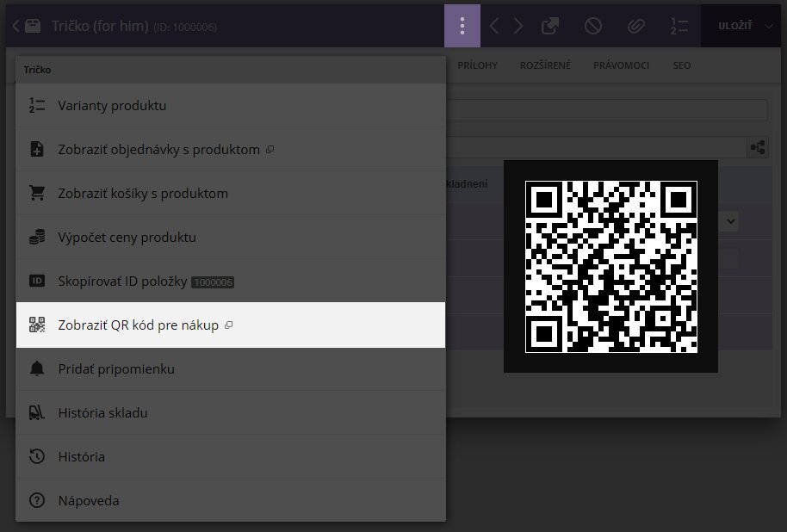Select Zobraziť QR kód pre nákup

[231, 325]
